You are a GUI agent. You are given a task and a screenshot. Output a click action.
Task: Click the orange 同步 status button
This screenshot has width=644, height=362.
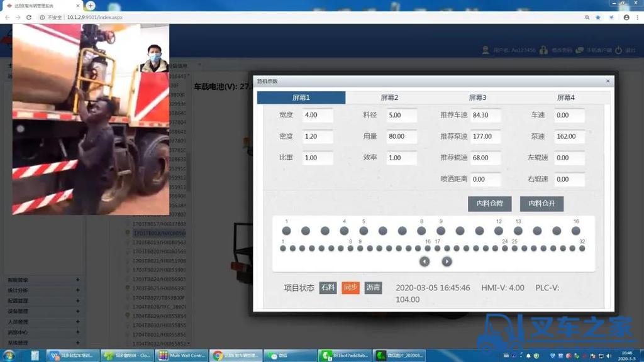(350, 288)
